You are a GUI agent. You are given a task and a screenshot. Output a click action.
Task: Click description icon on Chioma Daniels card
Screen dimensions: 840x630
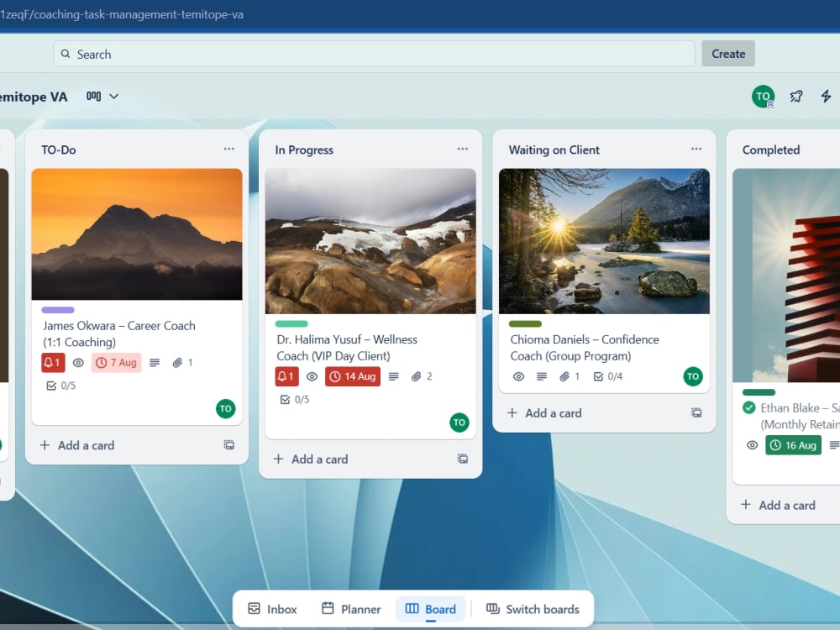tap(542, 376)
